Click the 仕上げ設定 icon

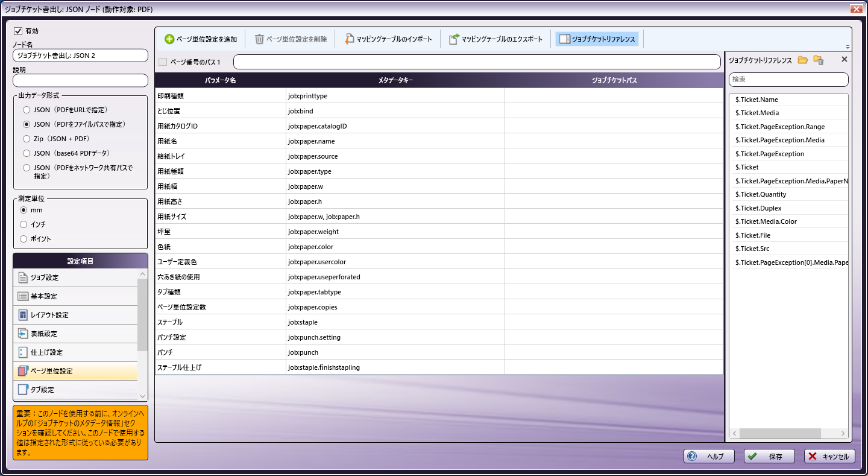(x=23, y=352)
